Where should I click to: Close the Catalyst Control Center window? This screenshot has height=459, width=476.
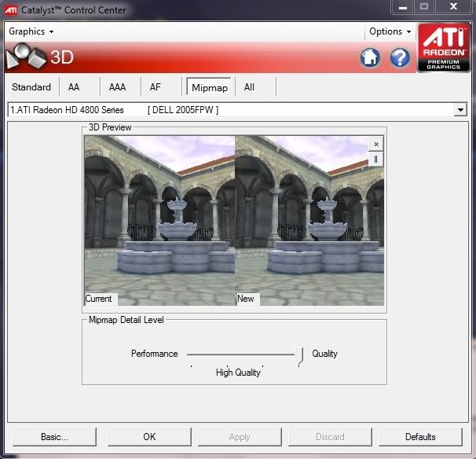(x=453, y=7)
